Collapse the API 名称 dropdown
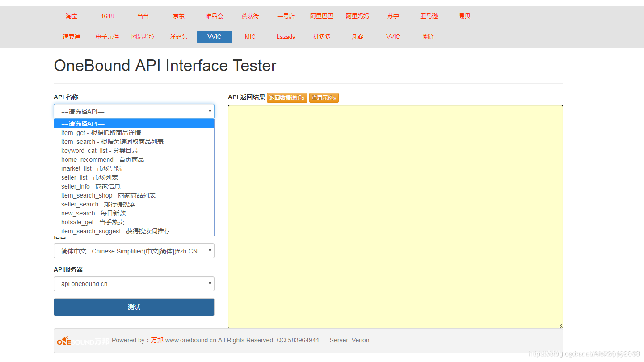Screen dimensions: 644x362 click(134, 111)
